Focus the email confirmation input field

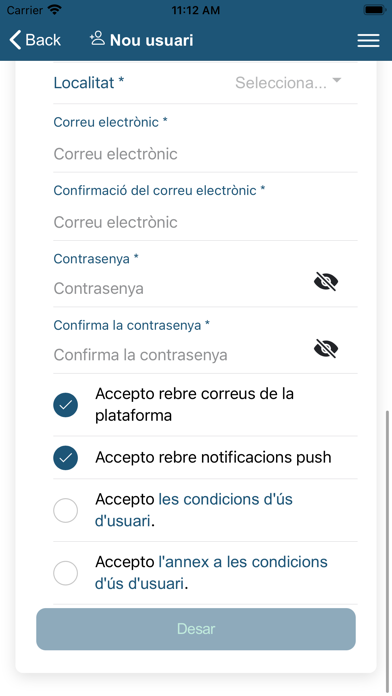(205, 222)
